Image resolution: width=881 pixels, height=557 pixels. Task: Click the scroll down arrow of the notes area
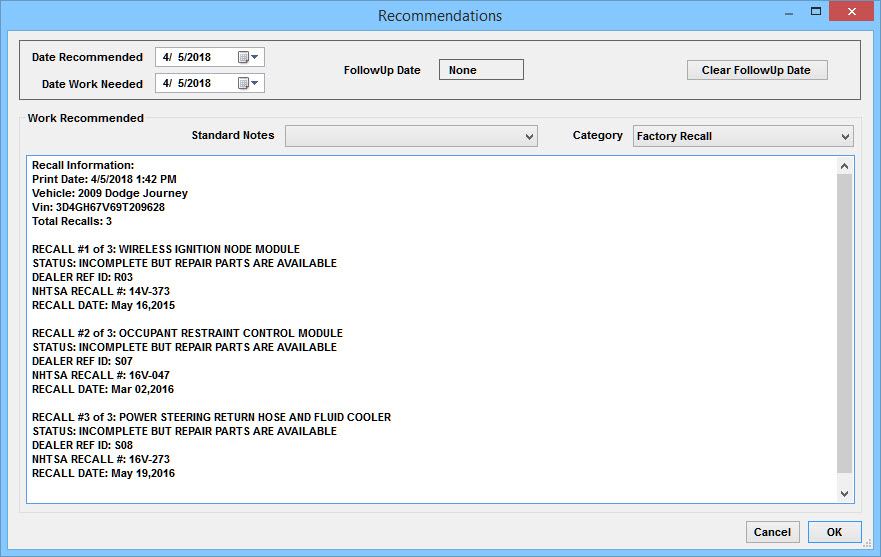(844, 493)
